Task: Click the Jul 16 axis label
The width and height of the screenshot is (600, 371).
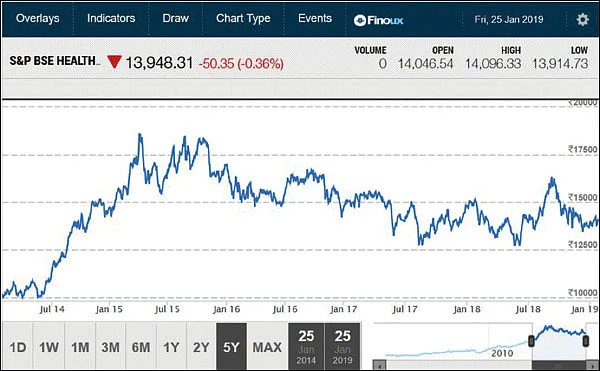Action: [285, 309]
